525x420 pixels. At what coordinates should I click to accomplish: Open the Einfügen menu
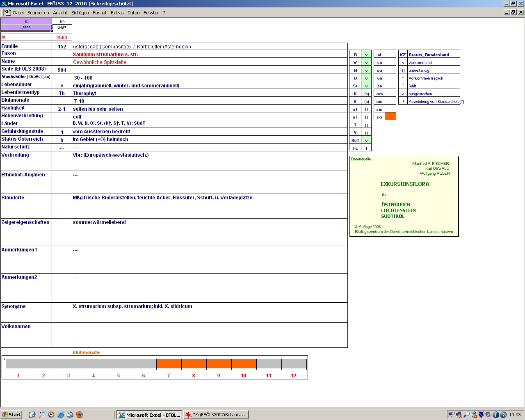pyautogui.click(x=80, y=13)
